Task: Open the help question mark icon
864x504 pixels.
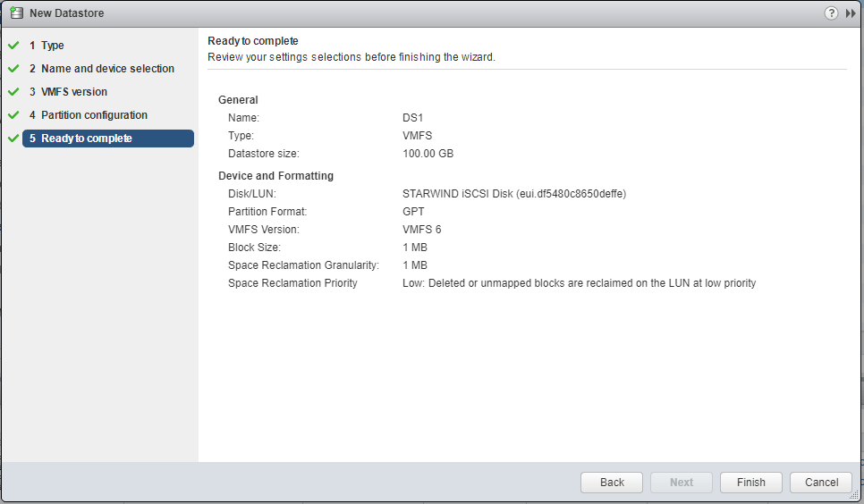Action: point(831,13)
